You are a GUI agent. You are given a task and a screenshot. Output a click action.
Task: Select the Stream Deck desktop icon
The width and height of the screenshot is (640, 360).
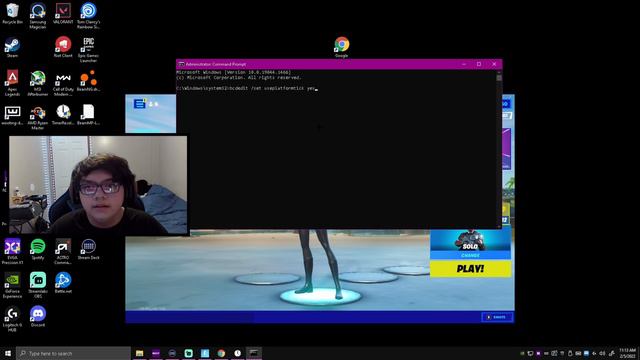pos(88,249)
